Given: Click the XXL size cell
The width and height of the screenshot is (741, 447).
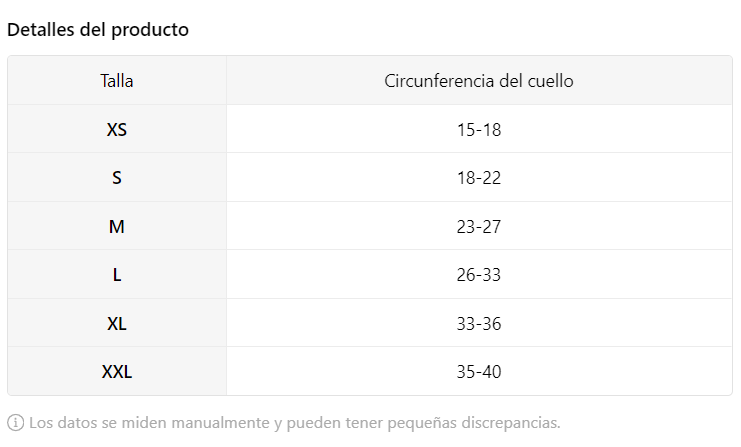Looking at the screenshot, I should pyautogui.click(x=117, y=371).
